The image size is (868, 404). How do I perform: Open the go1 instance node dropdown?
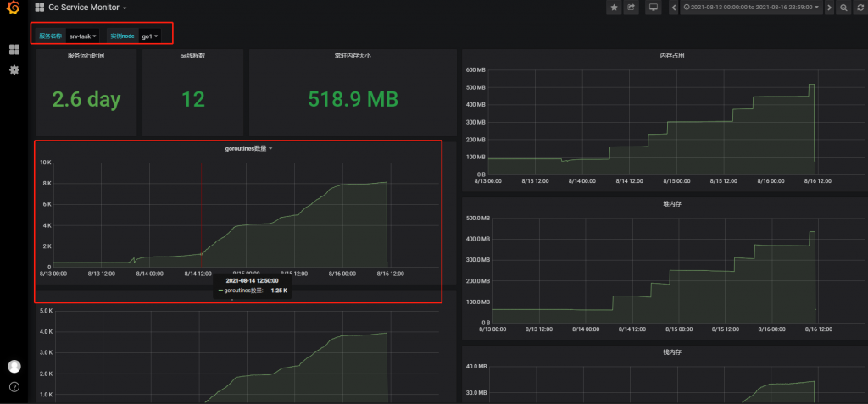(x=149, y=36)
